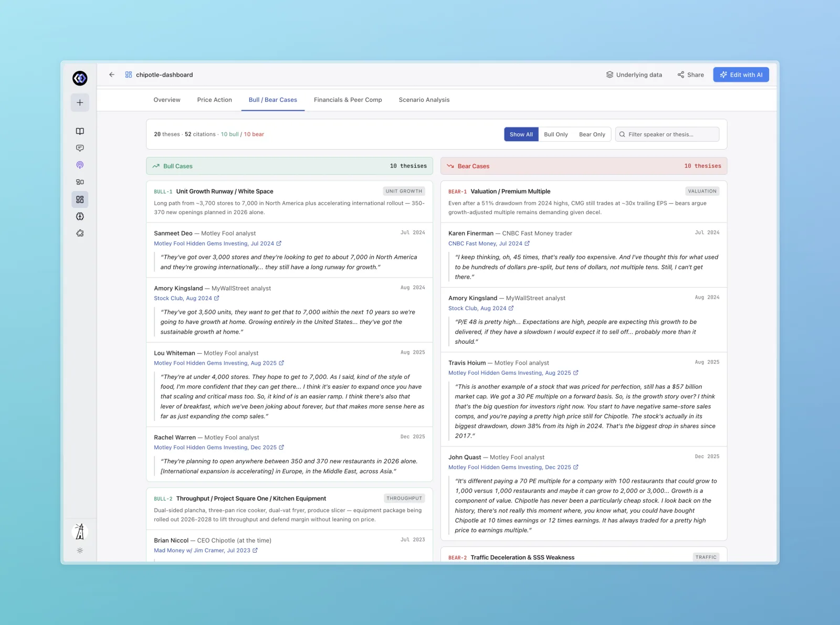Image resolution: width=840 pixels, height=625 pixels.
Task: Click the Traffic Deceleration & SSS Weakness title
Action: [522, 557]
